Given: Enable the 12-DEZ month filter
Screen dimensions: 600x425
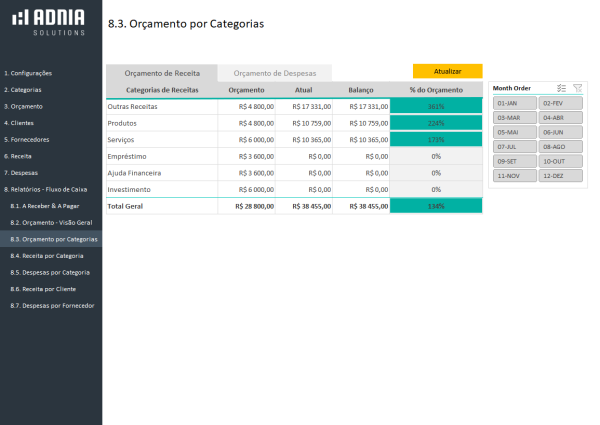Looking at the screenshot, I should [x=560, y=175].
